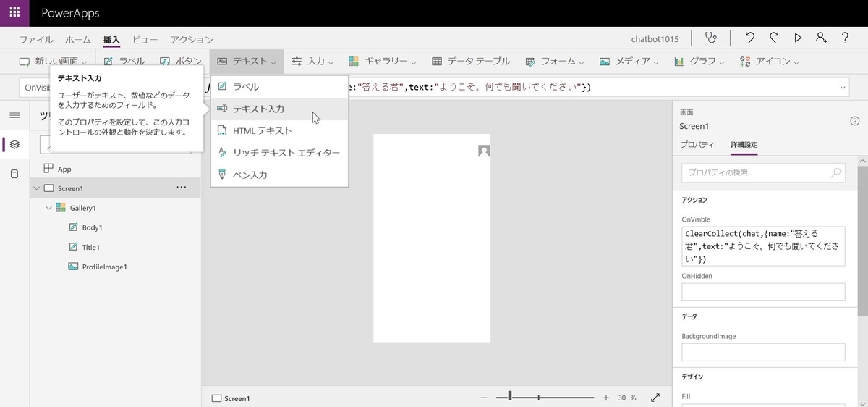
Task: Choose テキスト入力 in dropdown menu
Action: pyautogui.click(x=279, y=109)
